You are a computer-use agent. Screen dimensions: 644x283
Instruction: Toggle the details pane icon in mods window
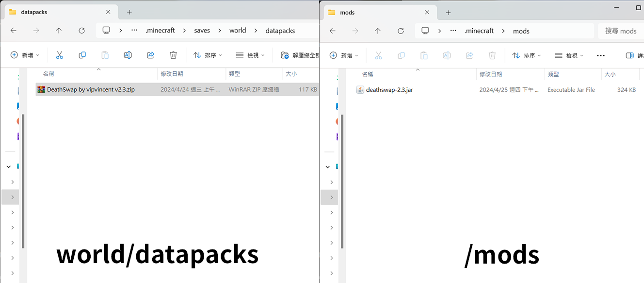[x=629, y=55]
